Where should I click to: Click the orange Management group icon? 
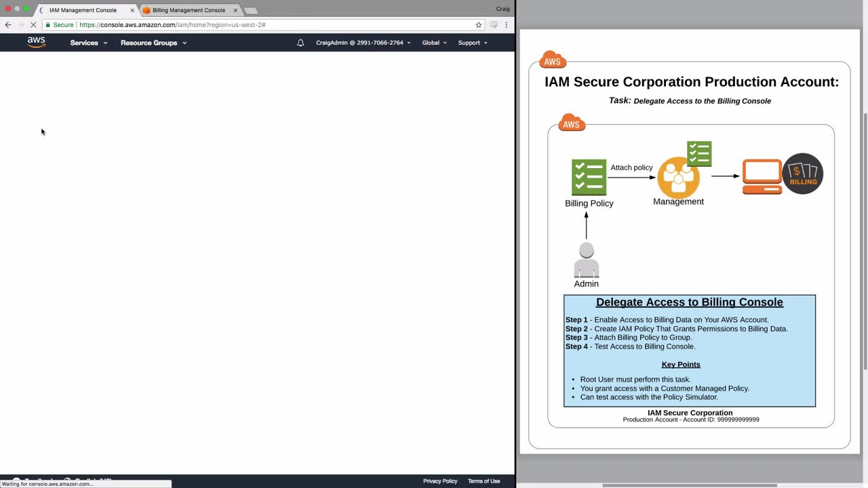(678, 178)
